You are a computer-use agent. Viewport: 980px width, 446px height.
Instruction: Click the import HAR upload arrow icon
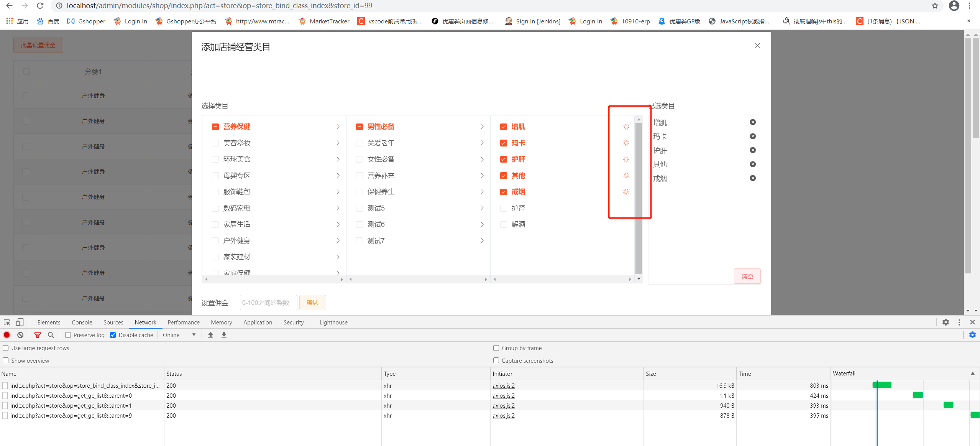click(210, 335)
